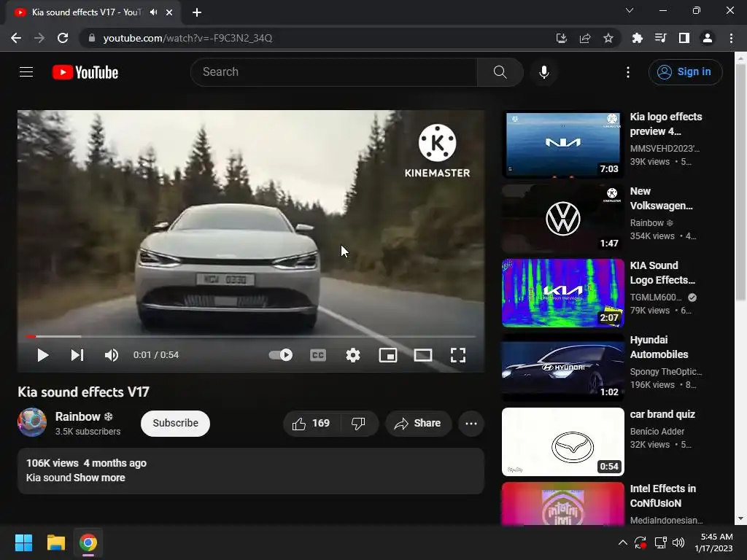The image size is (747, 560).
Task: Reload the YouTube page
Action: point(63,38)
